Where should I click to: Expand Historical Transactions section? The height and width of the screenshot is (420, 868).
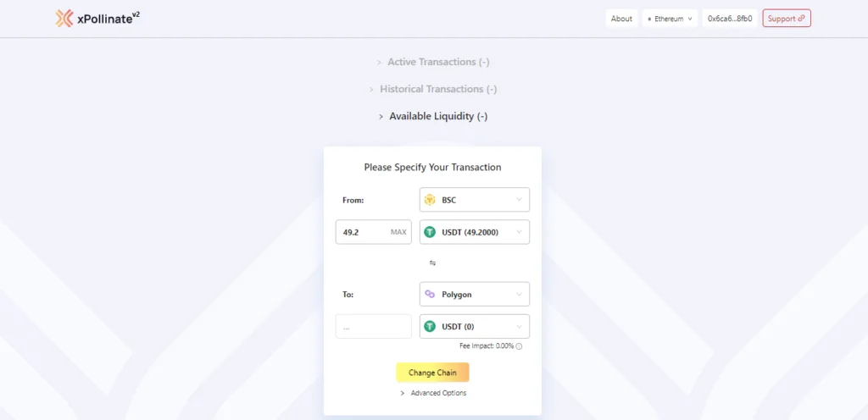pos(433,89)
